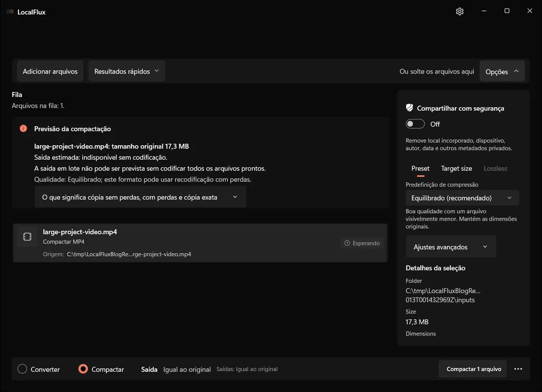Open the three-dots more options menu
The height and width of the screenshot is (392, 542).
pos(518,369)
